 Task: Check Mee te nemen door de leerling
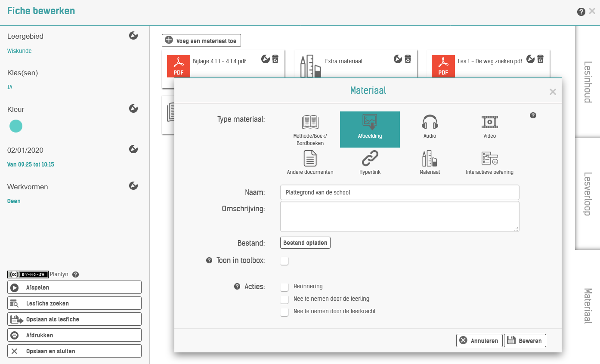pyautogui.click(x=285, y=299)
